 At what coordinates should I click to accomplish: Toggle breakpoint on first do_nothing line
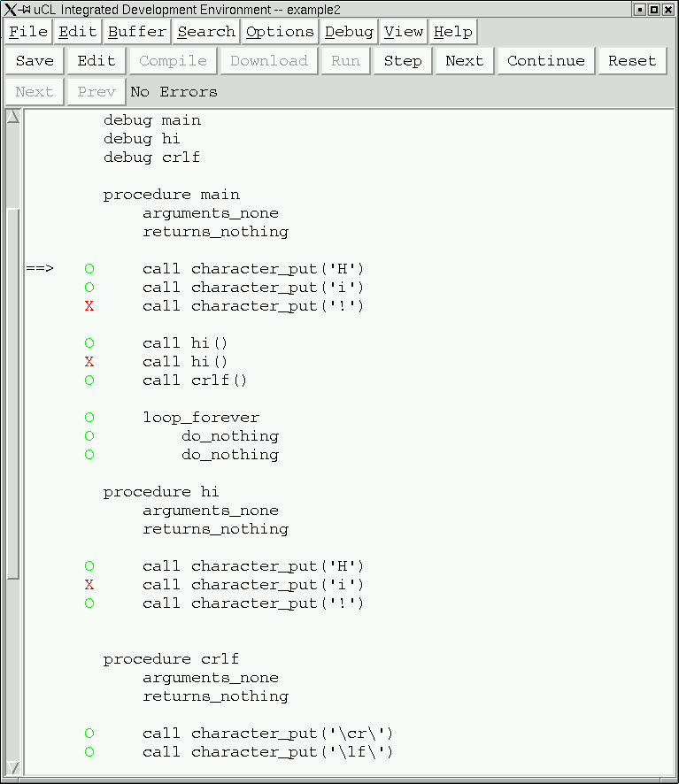pos(89,436)
